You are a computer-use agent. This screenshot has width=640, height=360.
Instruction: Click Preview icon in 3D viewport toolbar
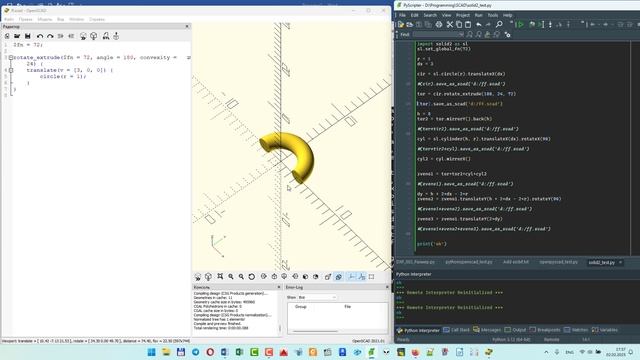198,277
